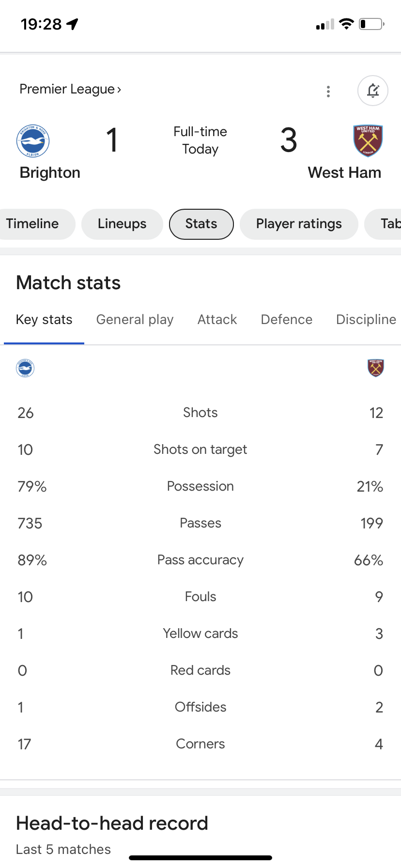Open the Attack stats sub-tab

pyautogui.click(x=217, y=320)
